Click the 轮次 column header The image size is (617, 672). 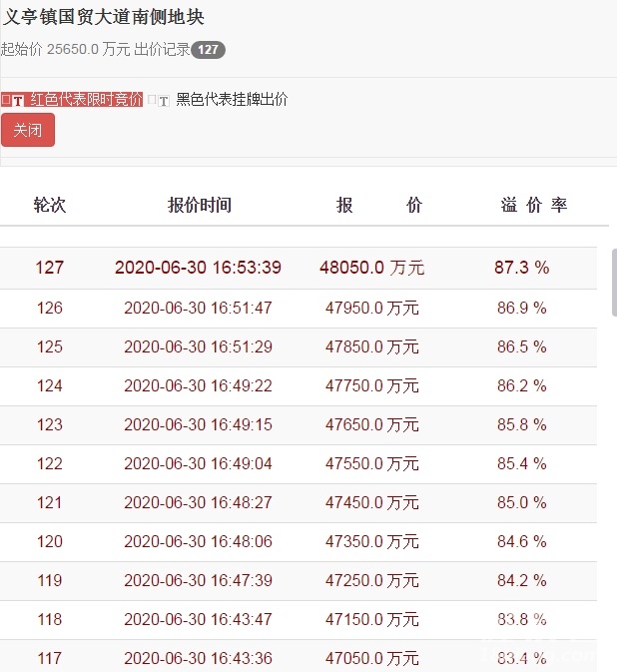click(49, 205)
